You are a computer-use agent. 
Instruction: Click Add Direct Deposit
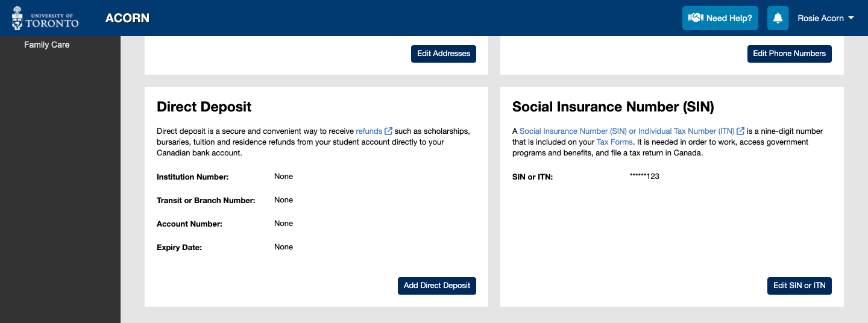pyautogui.click(x=437, y=286)
